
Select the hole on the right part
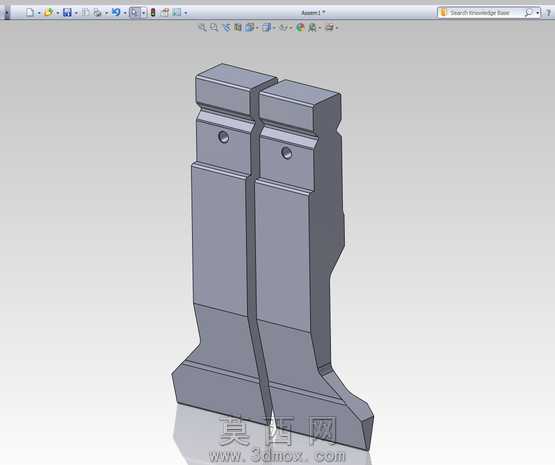[286, 153]
